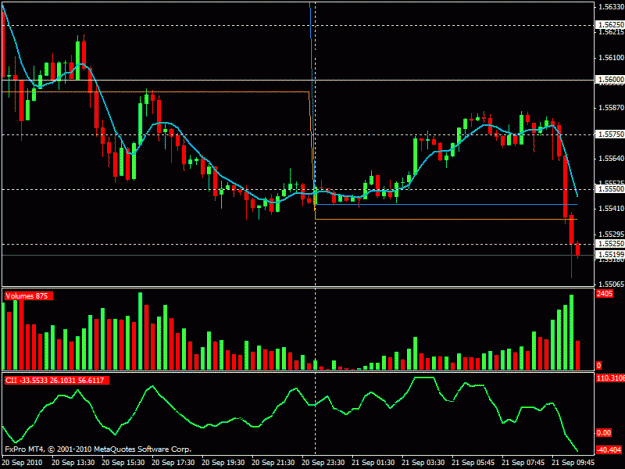Select the 1.55500 price level label
The image size is (625, 469).
610,189
